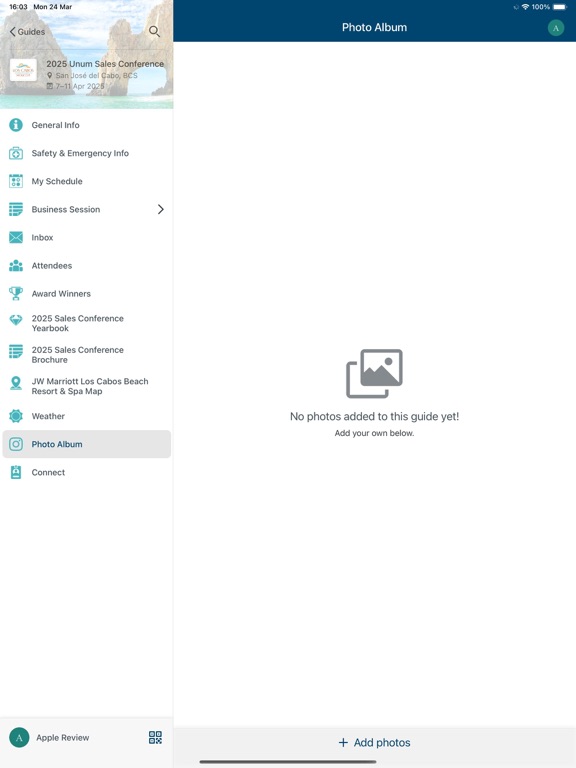The image size is (576, 768).
Task: Open Weather menu label
Action: [48, 416]
